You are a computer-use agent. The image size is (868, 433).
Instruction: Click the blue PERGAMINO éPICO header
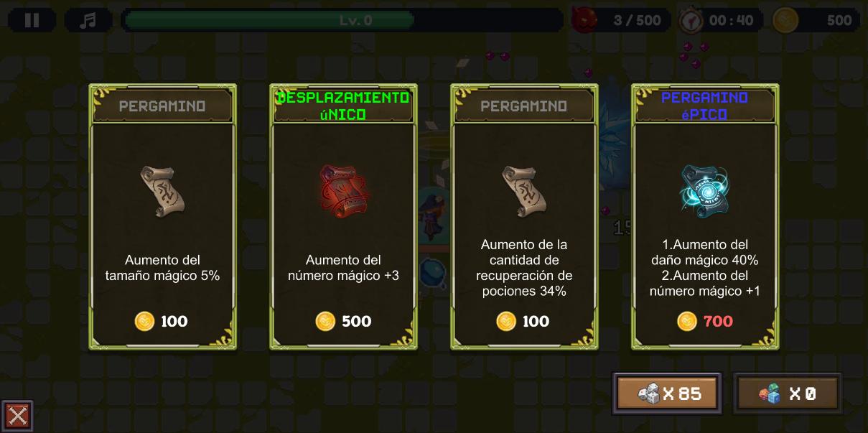point(705,106)
